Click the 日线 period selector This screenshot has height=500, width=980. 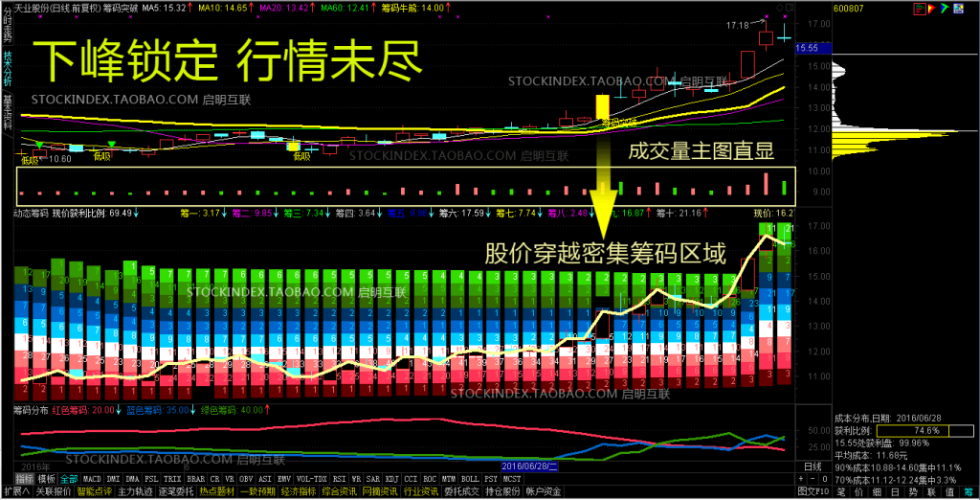click(x=813, y=466)
